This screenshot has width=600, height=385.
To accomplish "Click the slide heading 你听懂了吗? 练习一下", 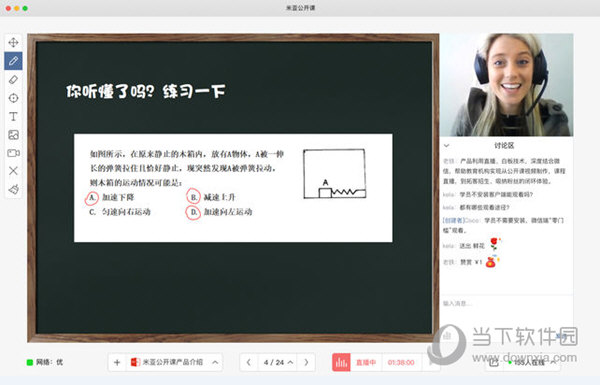I will tap(146, 91).
